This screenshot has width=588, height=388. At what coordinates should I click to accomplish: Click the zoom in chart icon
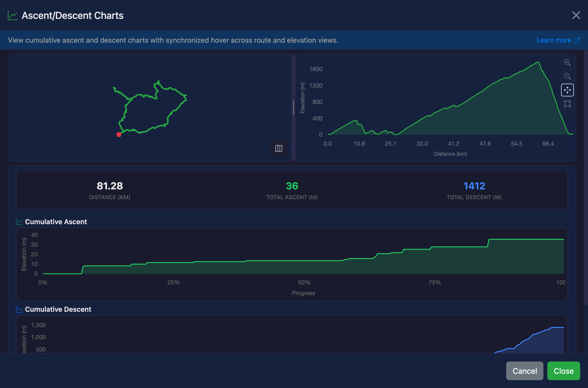coord(567,63)
